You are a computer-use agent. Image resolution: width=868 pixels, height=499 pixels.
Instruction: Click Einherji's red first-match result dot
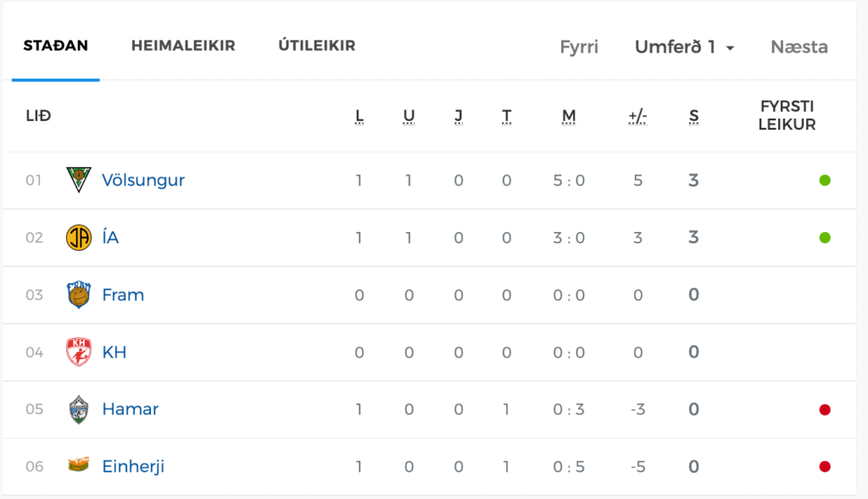tap(825, 466)
